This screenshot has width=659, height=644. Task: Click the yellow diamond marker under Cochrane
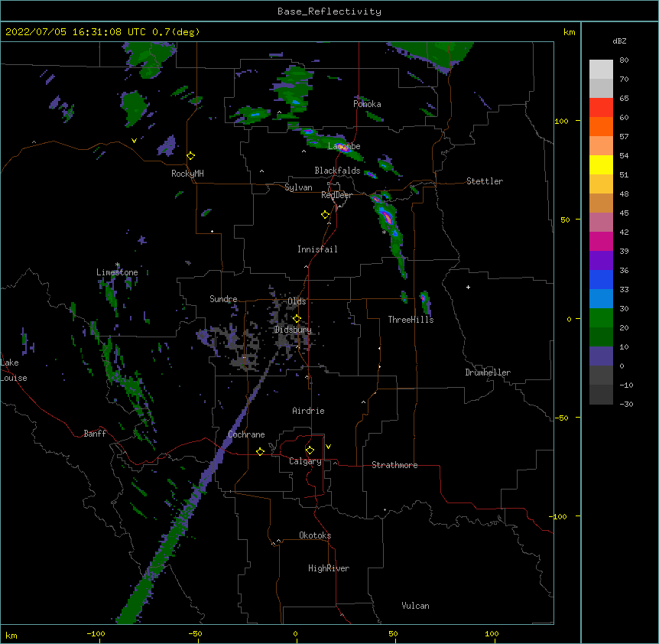coord(260,452)
